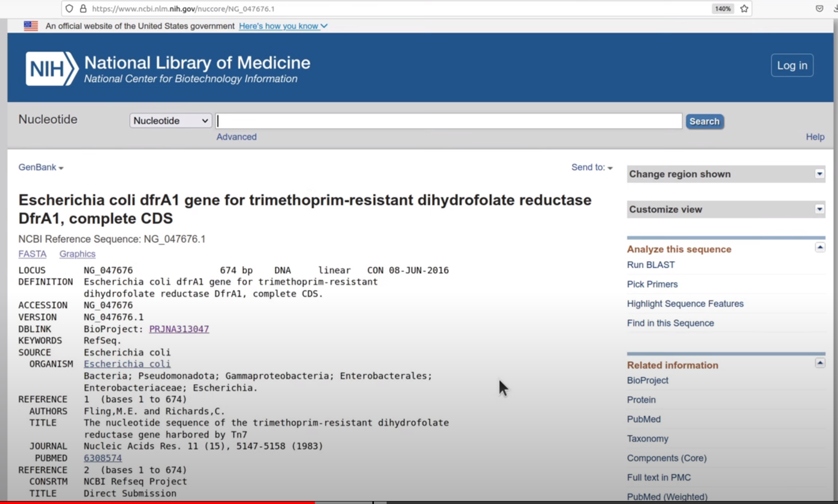
Task: Expand the Change region shown panel
Action: pyautogui.click(x=819, y=174)
